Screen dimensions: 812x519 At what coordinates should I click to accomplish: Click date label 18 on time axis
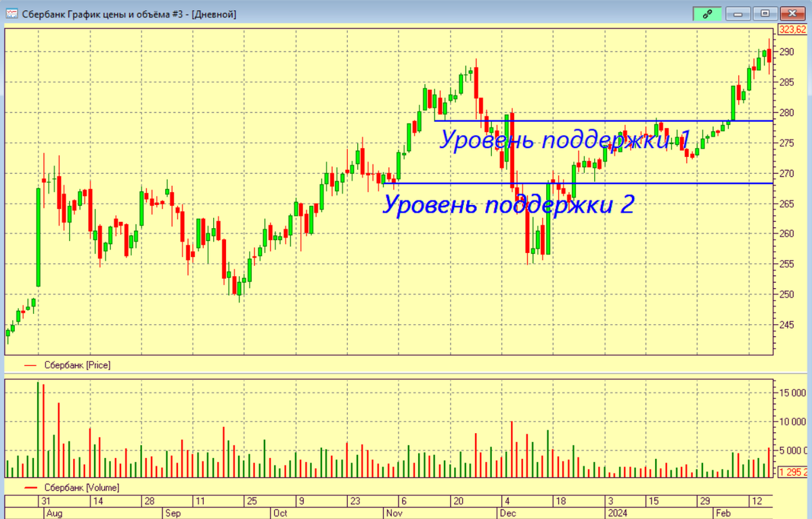point(560,501)
